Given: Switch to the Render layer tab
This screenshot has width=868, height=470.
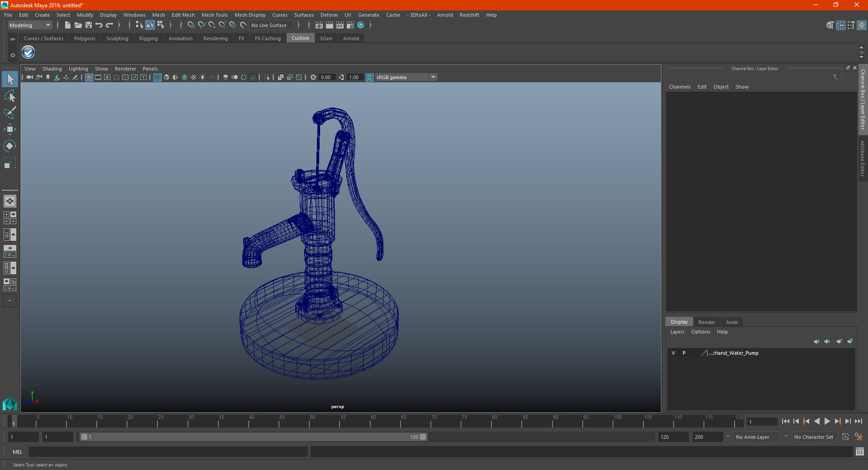Looking at the screenshot, I should (x=707, y=322).
